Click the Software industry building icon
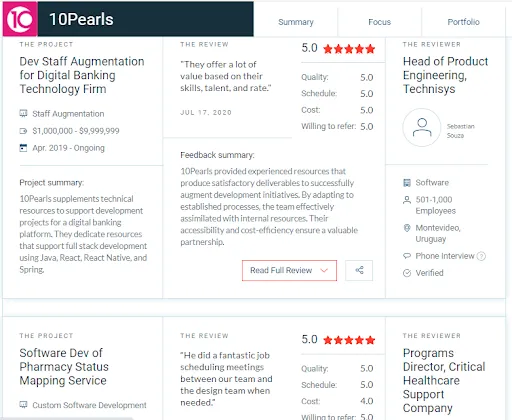The height and width of the screenshot is (420, 512). (407, 183)
